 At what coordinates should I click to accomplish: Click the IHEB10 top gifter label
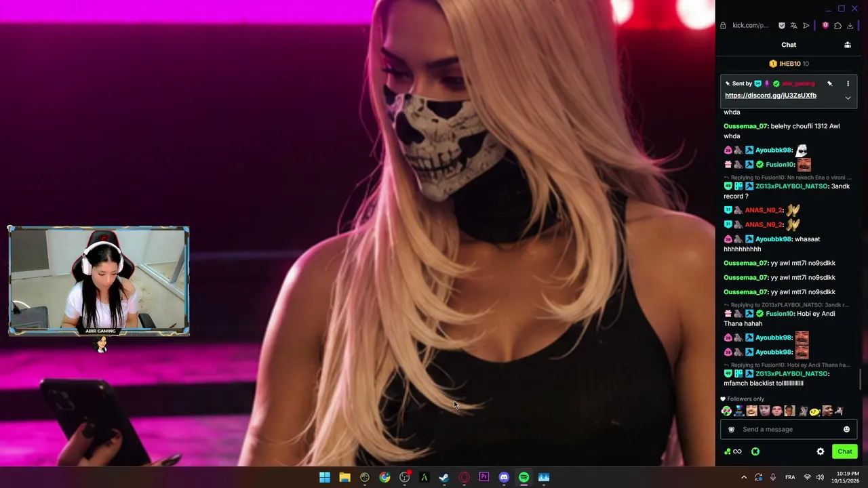[789, 64]
